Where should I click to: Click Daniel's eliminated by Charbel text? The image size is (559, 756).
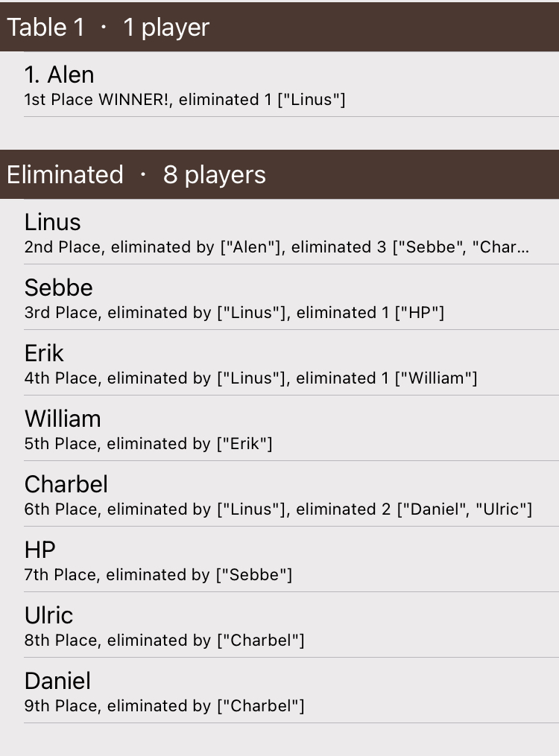tap(165, 706)
